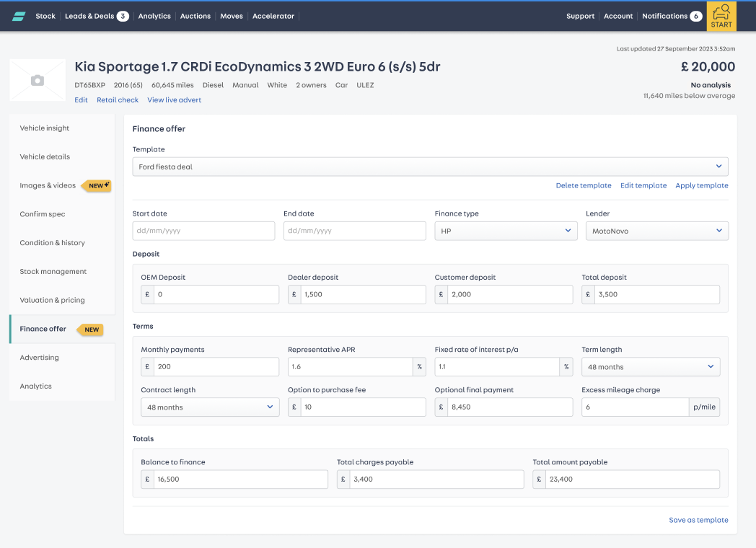Open the Condition & history section
The width and height of the screenshot is (756, 548).
point(52,242)
